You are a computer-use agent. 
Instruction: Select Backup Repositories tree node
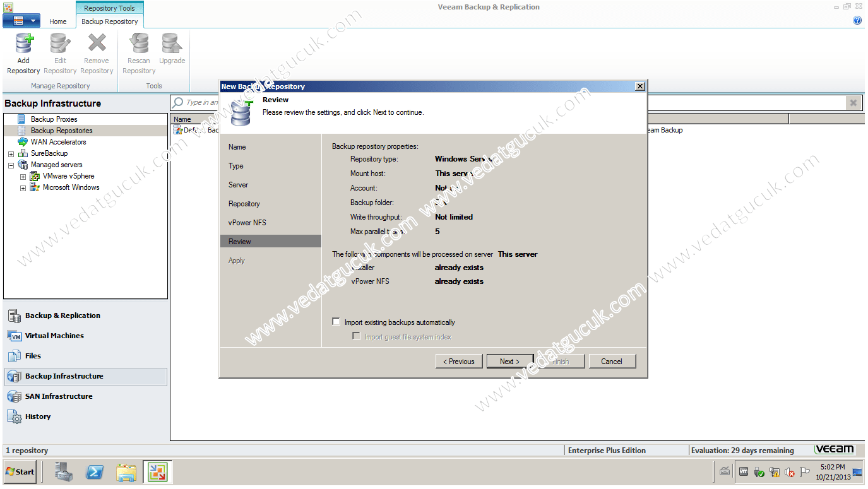(x=61, y=131)
